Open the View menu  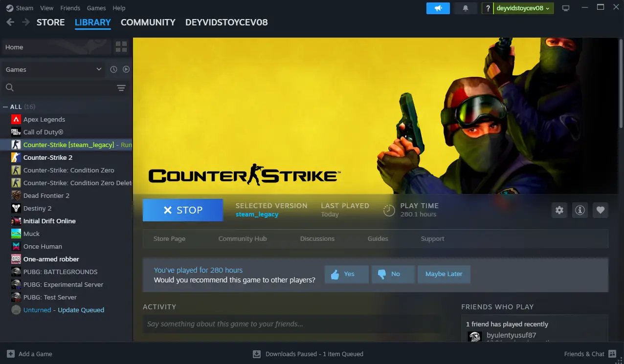47,8
